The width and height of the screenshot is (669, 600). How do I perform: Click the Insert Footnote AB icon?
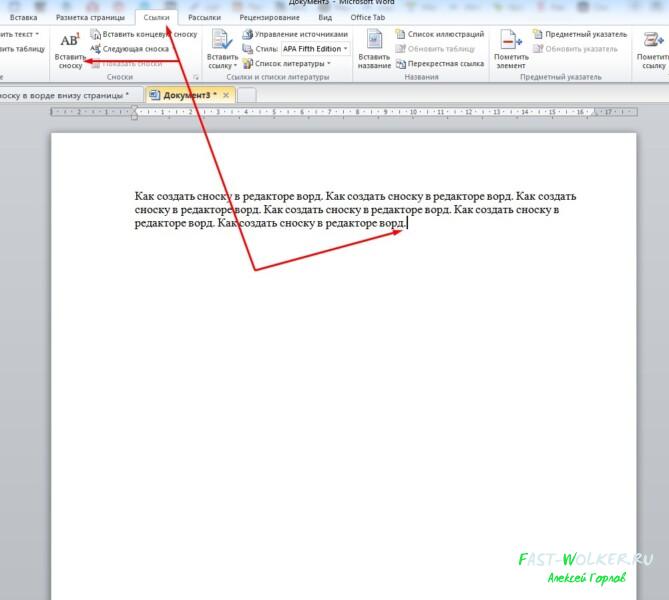(70, 41)
